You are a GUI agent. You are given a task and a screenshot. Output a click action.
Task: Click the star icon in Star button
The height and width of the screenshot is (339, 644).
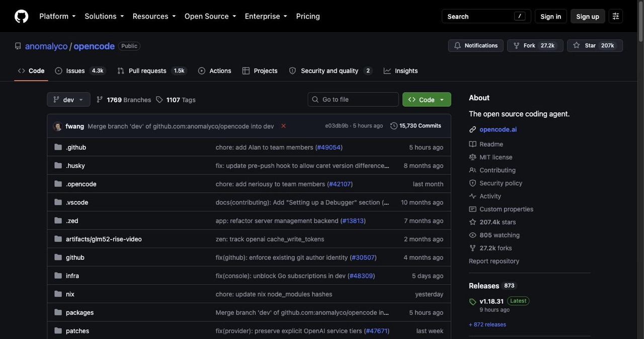(x=577, y=45)
